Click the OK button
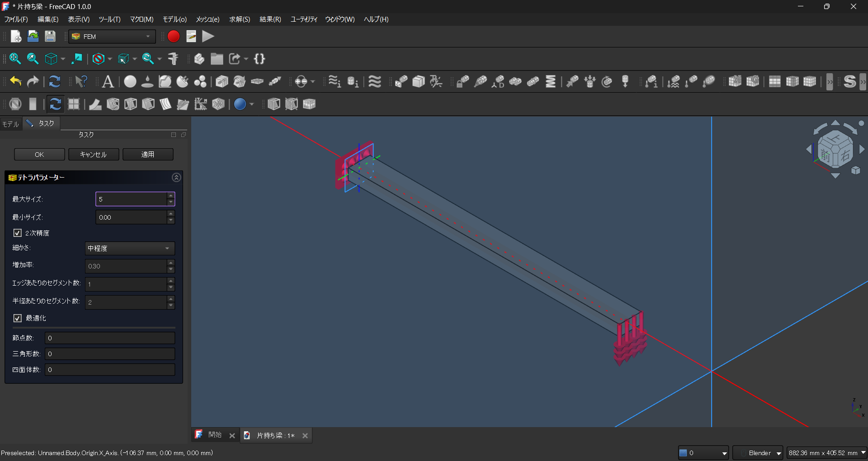The height and width of the screenshot is (461, 868). tap(39, 155)
